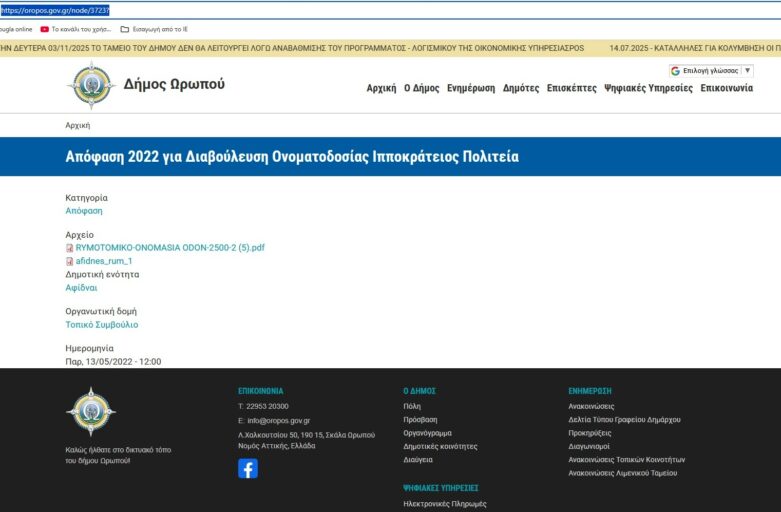Viewport: 781px width, 512px height.
Task: Open the Αρχική main navigation item
Action: point(382,88)
